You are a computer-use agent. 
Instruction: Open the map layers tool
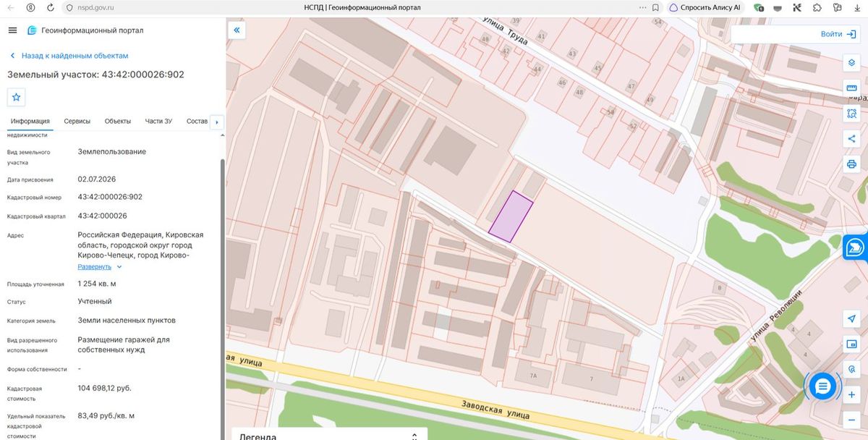[851, 62]
